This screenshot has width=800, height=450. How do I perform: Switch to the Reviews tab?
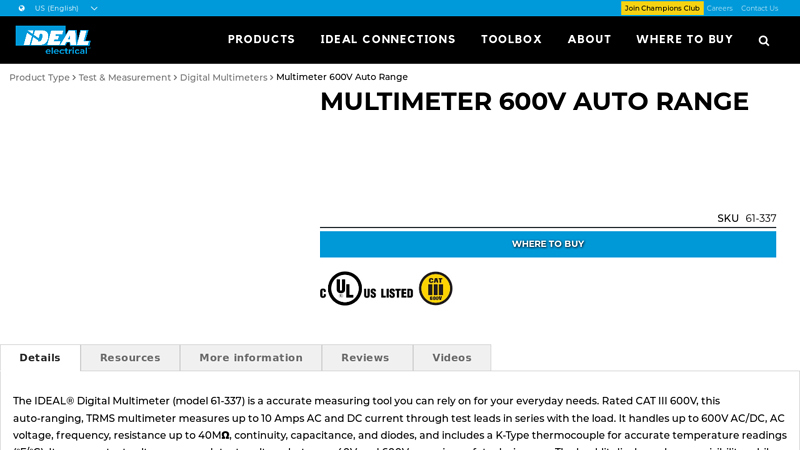point(365,358)
